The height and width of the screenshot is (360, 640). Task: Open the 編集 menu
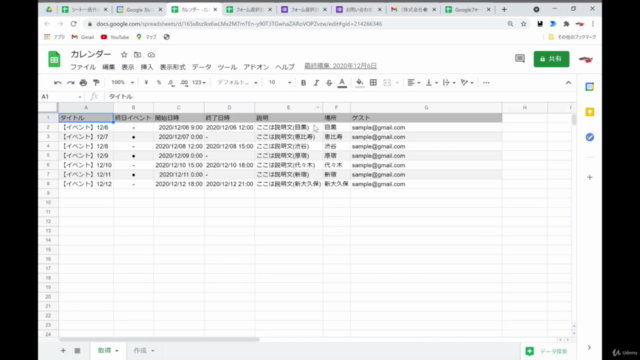108,67
